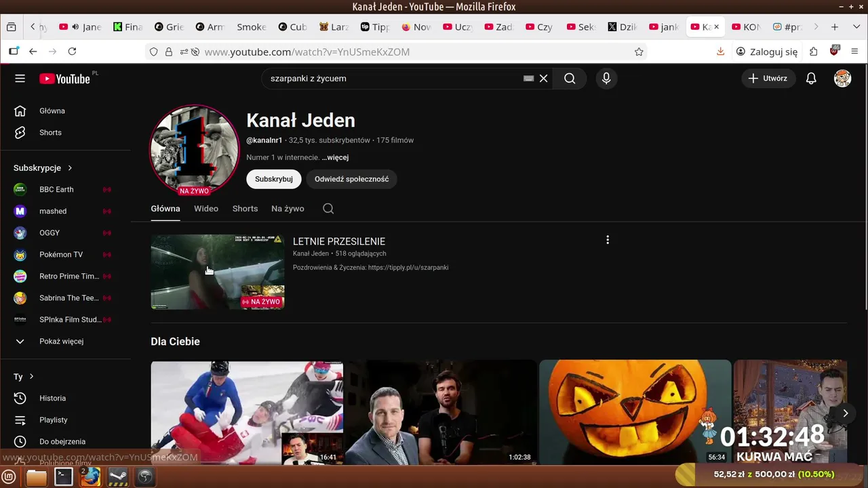Close the active Kanał Jeden browser tab
The height and width of the screenshot is (488, 868).
pos(716,27)
